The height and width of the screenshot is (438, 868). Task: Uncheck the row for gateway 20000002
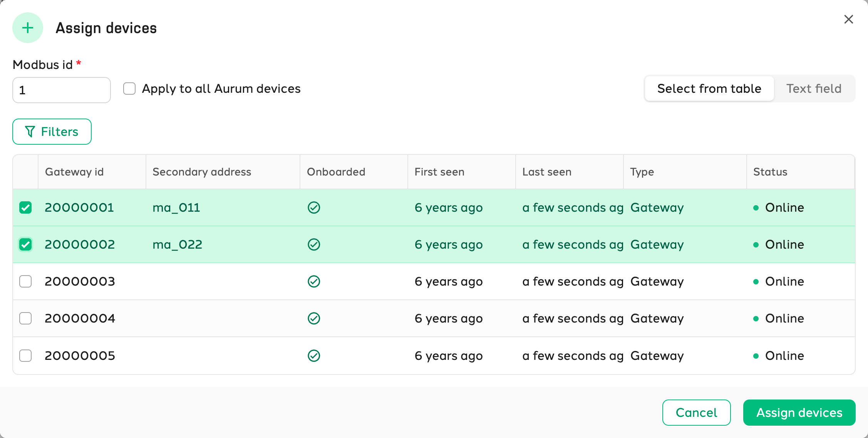[25, 244]
